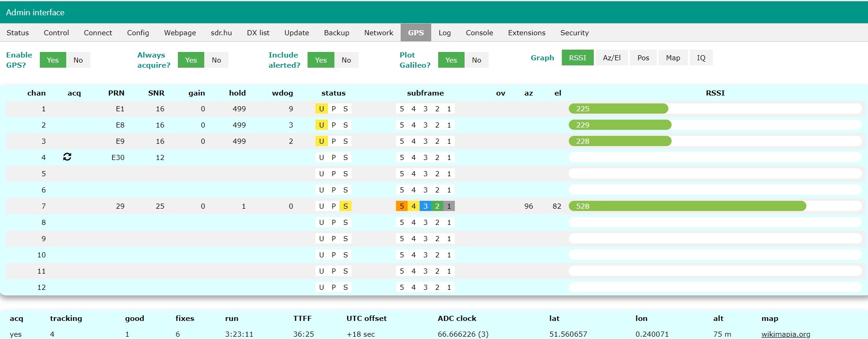
Task: Click the orange subframe 5 box on channel 7
Action: pos(402,206)
